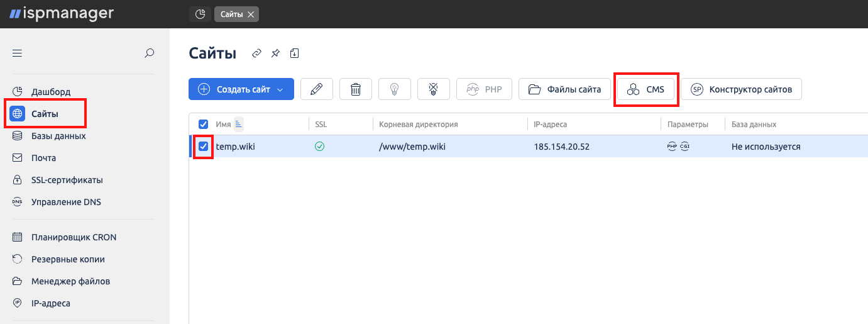Pin the Сайты page icon
This screenshot has height=324, width=868.
point(275,53)
